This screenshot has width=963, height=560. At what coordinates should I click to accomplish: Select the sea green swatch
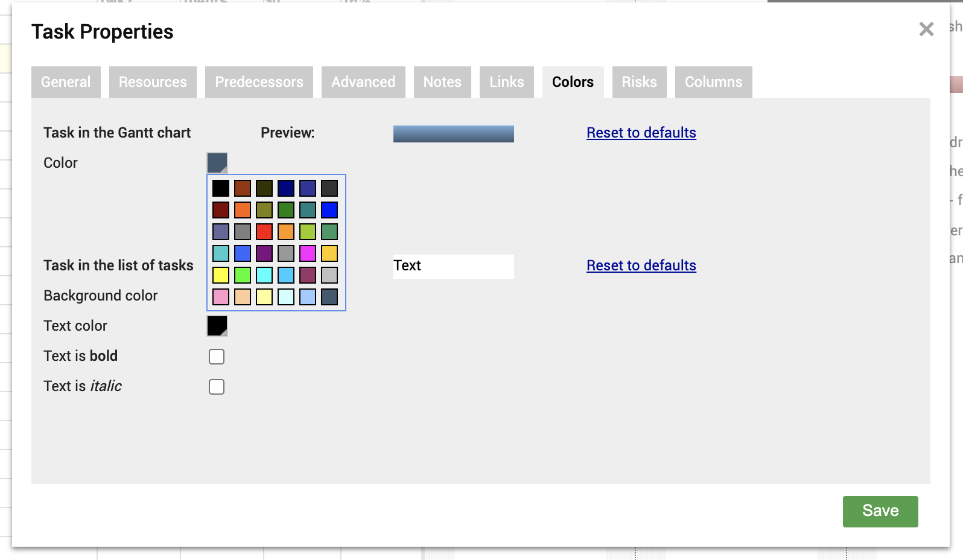[329, 232]
